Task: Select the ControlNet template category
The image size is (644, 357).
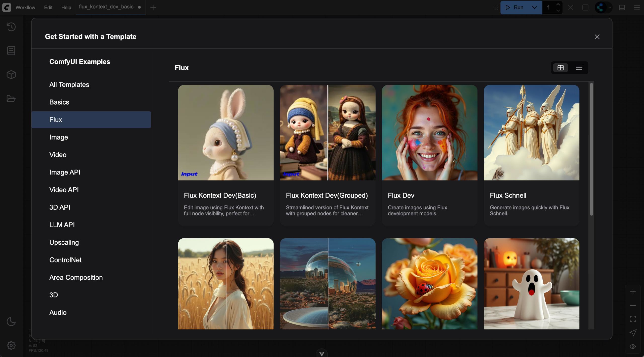Action: point(65,260)
